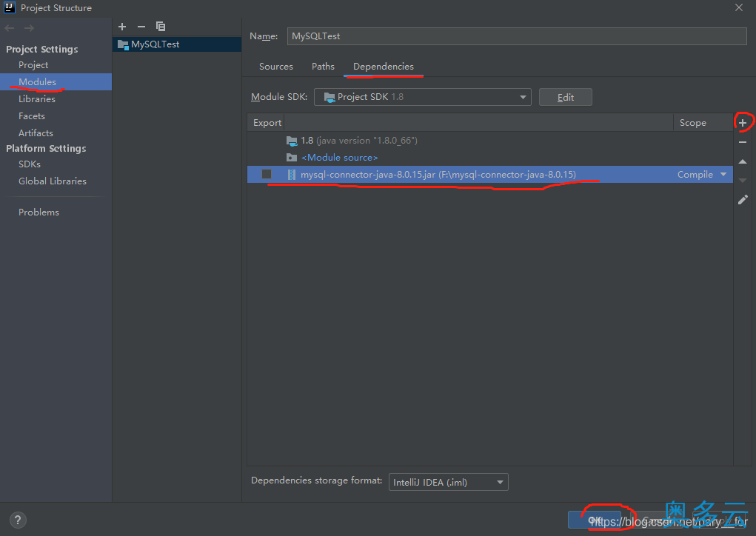Switch to the Dependencies tab
Viewport: 756px width, 536px height.
pyautogui.click(x=384, y=67)
